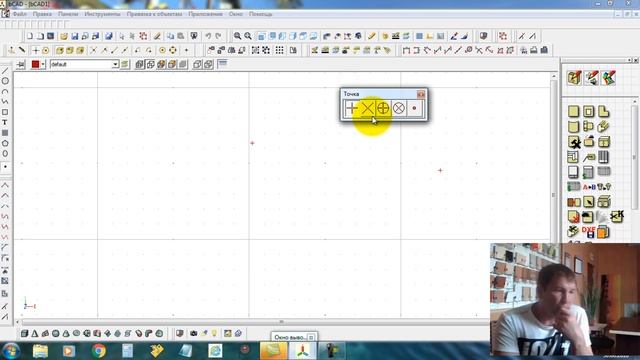Select the circled-plus point style in Точка panel
Screen dimensions: 640x360
(383, 108)
